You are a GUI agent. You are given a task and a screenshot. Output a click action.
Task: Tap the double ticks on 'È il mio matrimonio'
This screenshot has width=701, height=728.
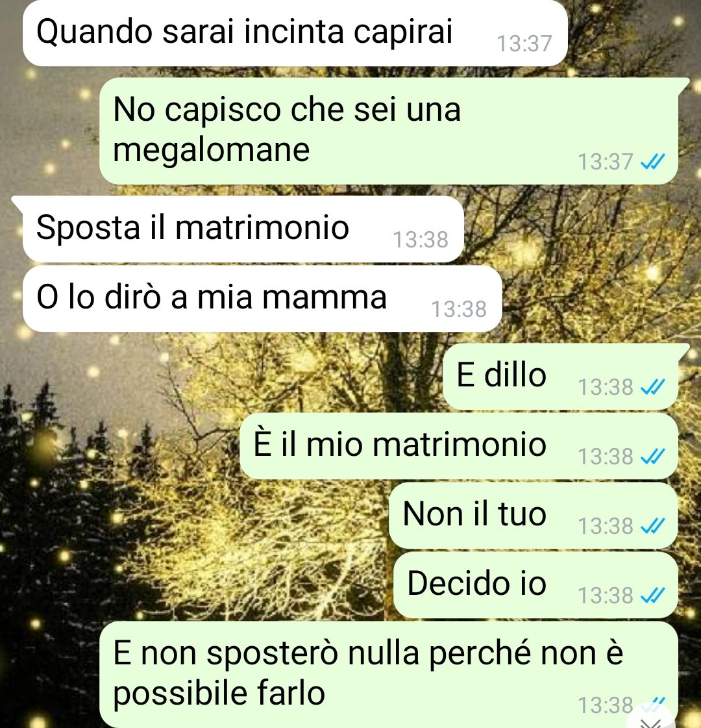coord(652,456)
